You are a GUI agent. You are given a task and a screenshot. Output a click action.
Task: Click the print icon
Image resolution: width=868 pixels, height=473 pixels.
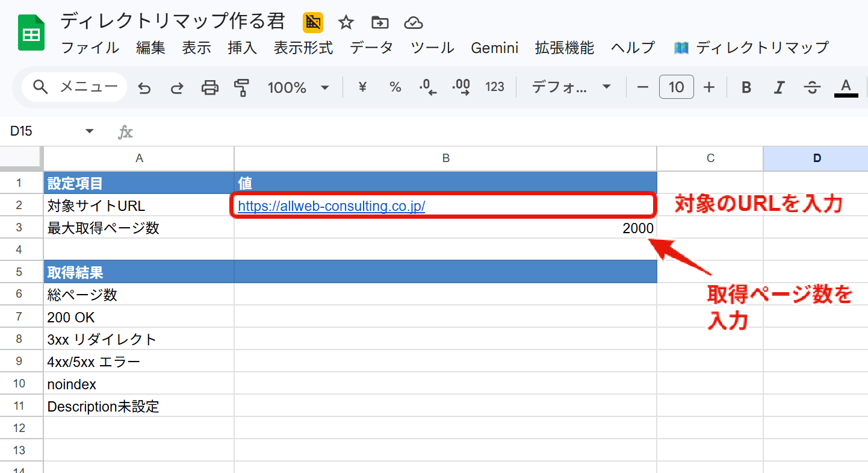(209, 88)
